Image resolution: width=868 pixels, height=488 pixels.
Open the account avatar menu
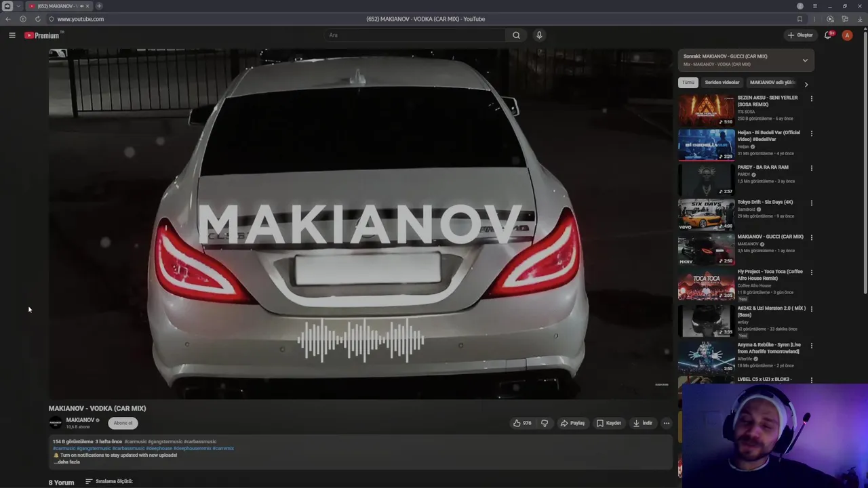pos(847,35)
